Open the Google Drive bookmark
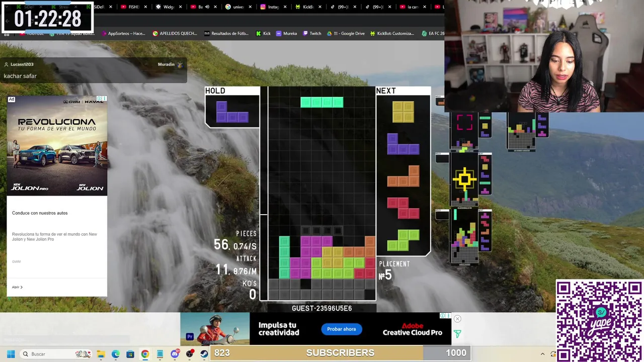 [x=346, y=33]
